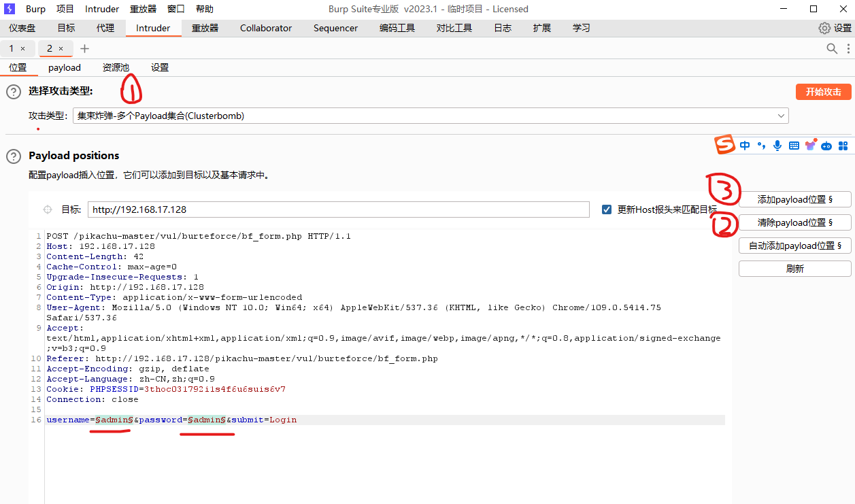Switch to the Sequencer tab

pyautogui.click(x=335, y=28)
